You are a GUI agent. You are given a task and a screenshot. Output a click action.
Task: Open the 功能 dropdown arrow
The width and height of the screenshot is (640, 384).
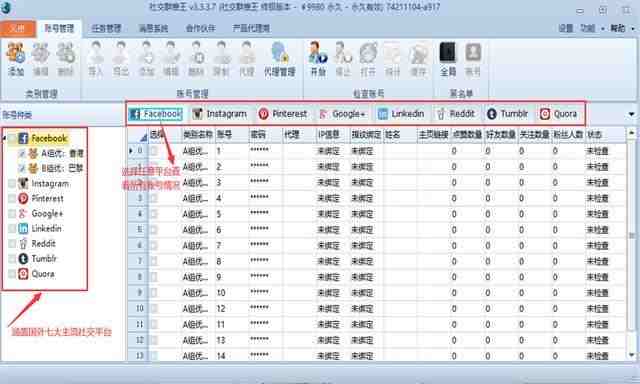602,29
